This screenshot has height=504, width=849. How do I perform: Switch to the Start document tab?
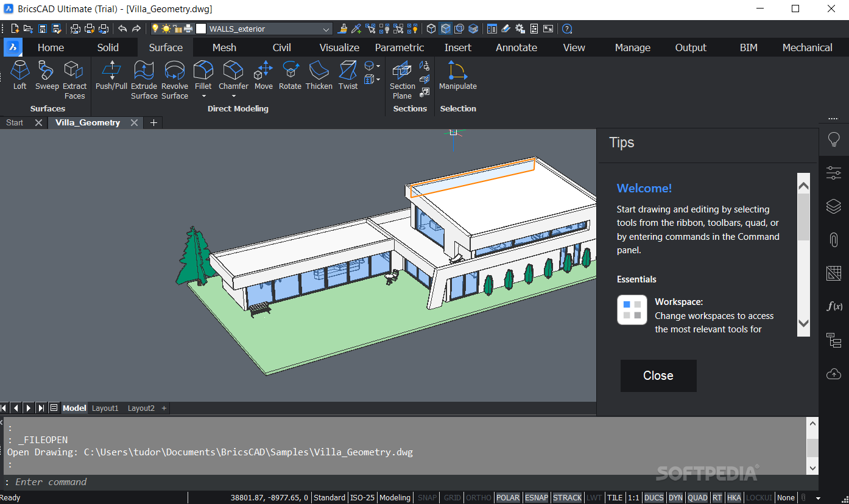[15, 122]
